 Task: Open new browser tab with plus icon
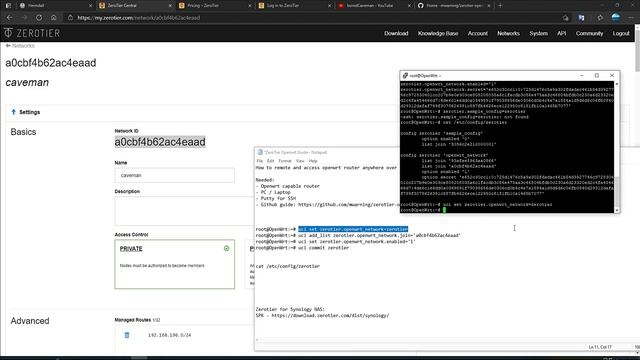500,5
